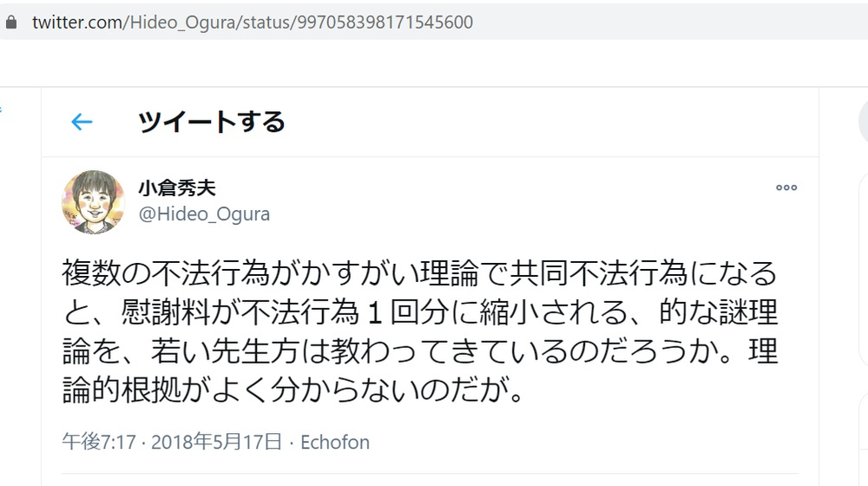Select the address bar URL text
This screenshot has height=486, width=868.
[253, 23]
